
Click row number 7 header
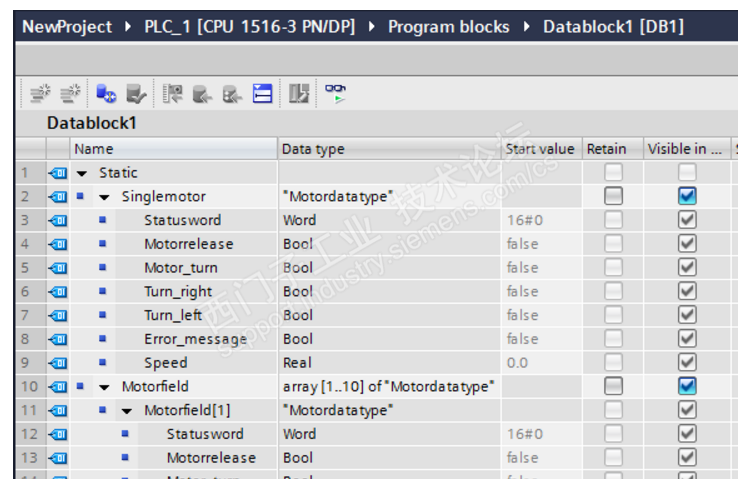(x=30, y=315)
